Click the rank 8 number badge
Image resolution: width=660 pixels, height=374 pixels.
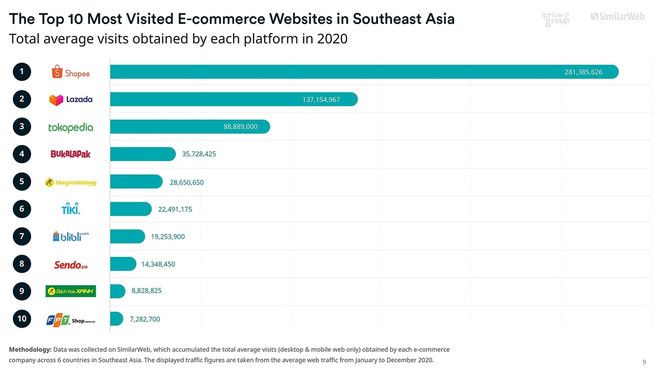22,264
